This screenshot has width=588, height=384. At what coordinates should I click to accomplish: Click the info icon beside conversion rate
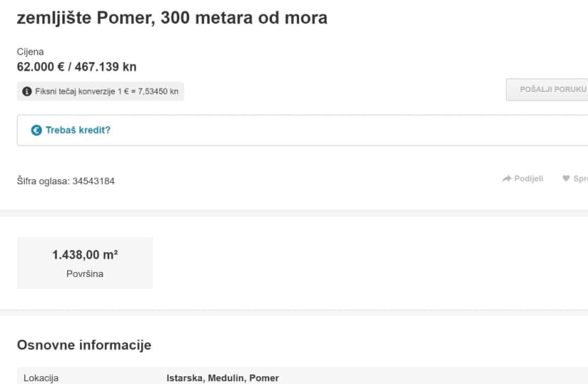pyautogui.click(x=27, y=91)
